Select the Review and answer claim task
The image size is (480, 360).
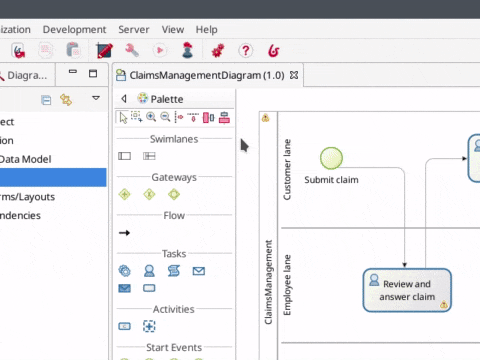pyautogui.click(x=407, y=290)
